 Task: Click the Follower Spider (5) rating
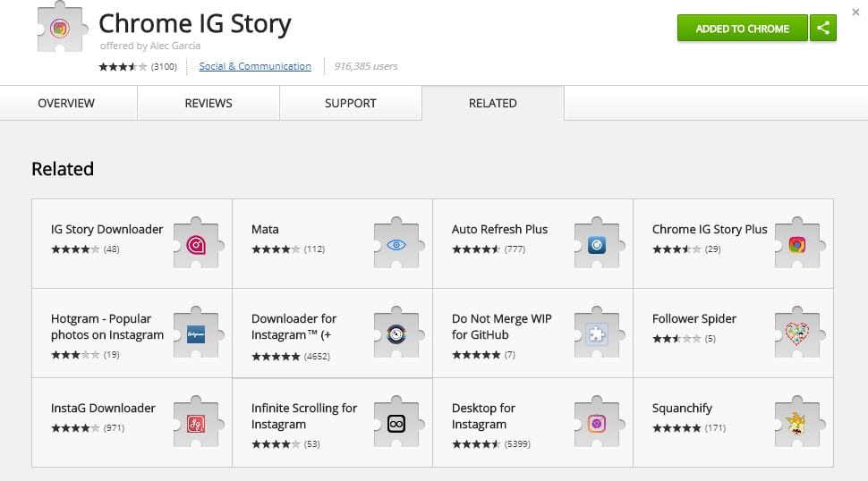tap(684, 339)
